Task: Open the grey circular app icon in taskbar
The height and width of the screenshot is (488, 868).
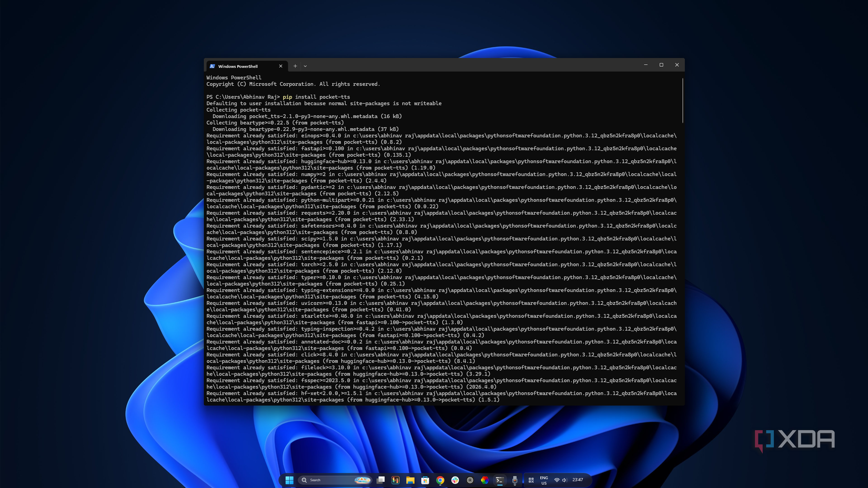Action: pos(470,480)
